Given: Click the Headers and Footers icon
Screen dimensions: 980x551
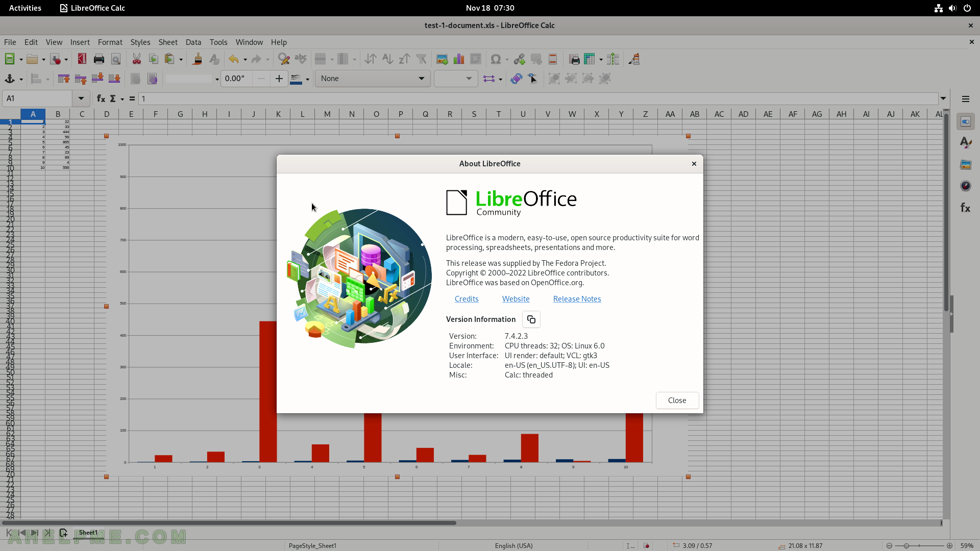Looking at the screenshot, I should (x=553, y=59).
